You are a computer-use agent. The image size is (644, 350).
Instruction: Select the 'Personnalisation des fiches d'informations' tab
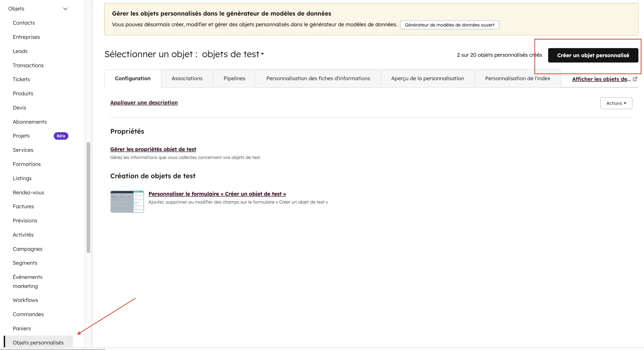pyautogui.click(x=318, y=78)
